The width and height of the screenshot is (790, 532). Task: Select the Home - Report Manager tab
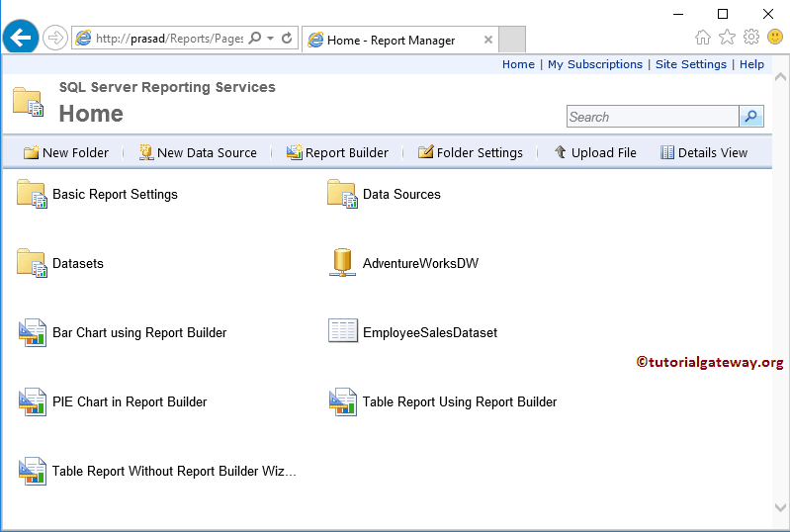pos(391,41)
